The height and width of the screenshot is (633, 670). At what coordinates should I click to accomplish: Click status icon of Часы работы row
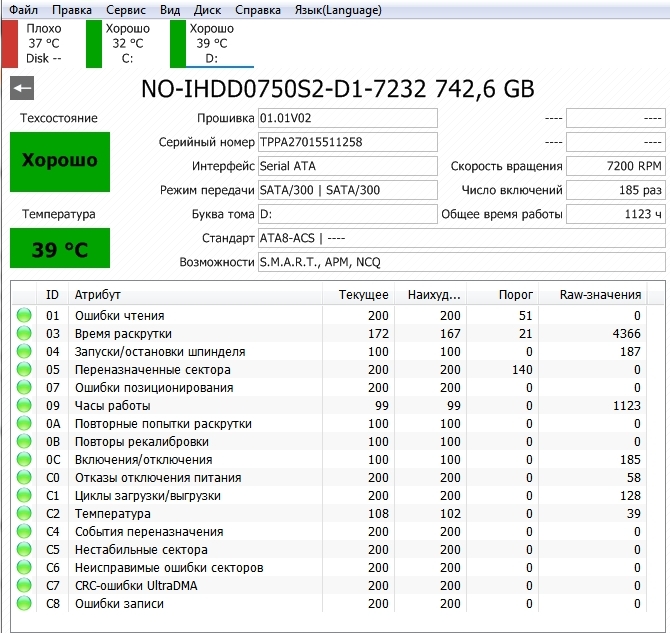pos(24,405)
